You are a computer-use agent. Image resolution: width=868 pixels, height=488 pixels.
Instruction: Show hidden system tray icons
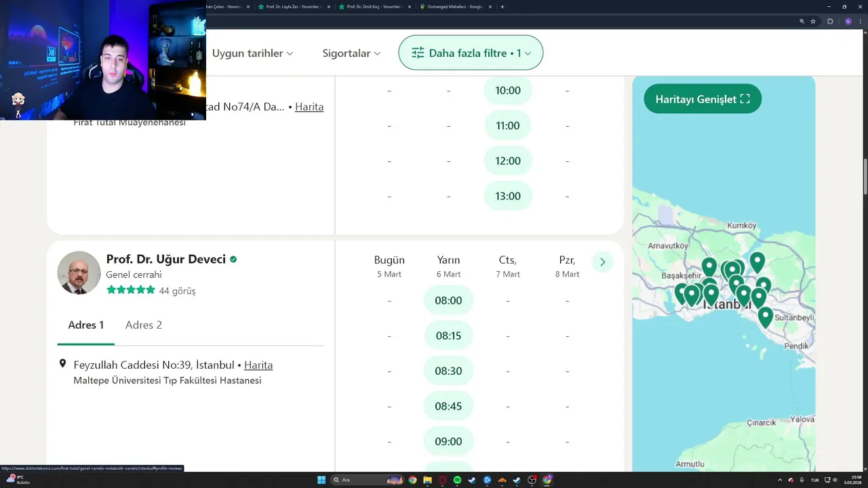pos(780,480)
